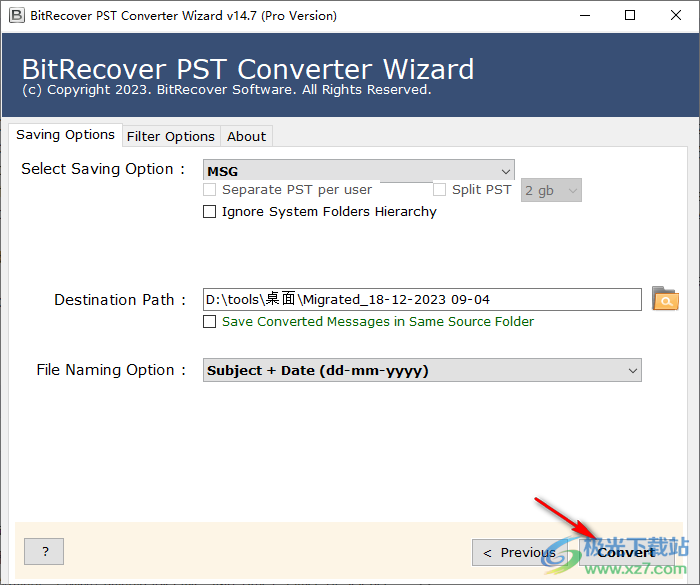Open the 2 gb split size dropdown
This screenshot has height=585, width=700.
[551, 190]
